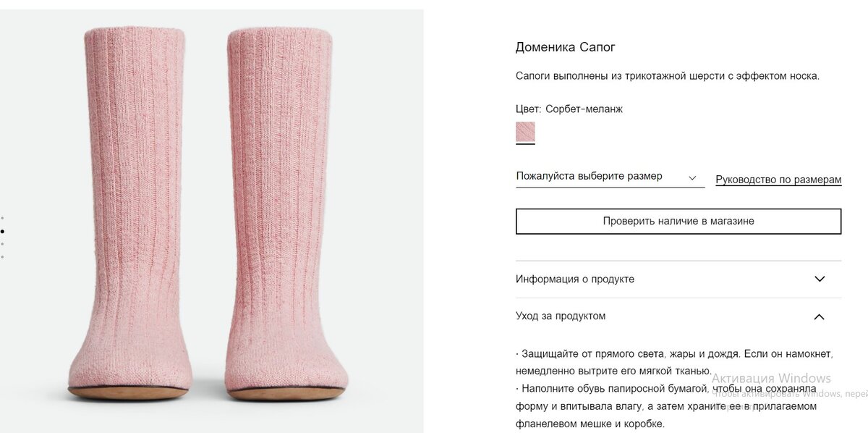Click the Доменика Сапог product title

[565, 47]
